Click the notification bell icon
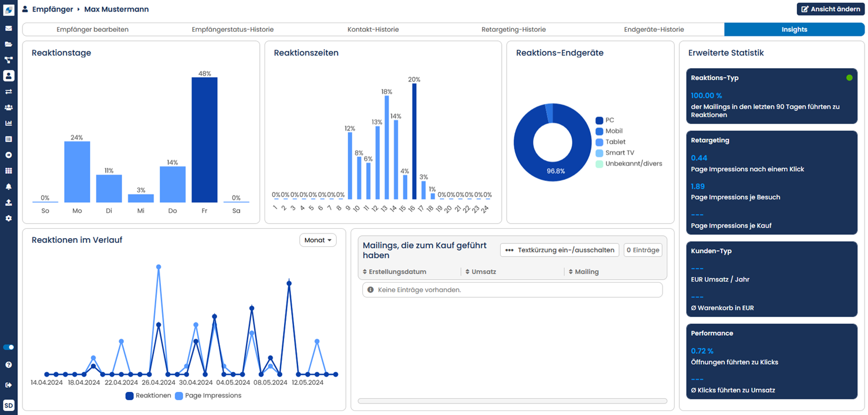 pos(9,187)
